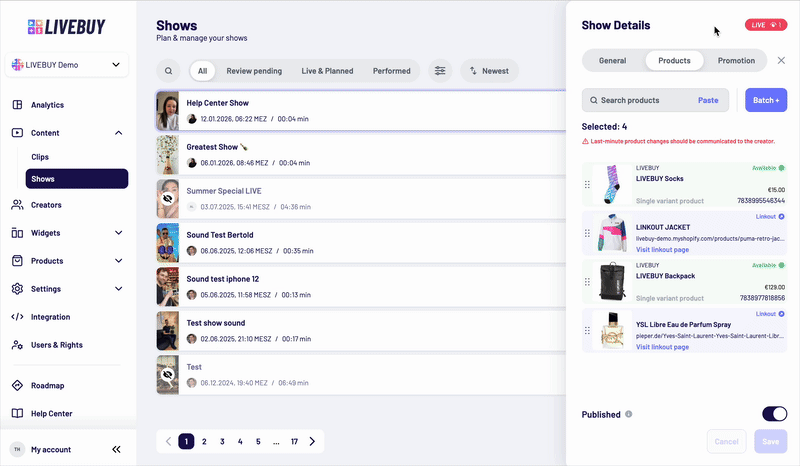Toggle the Published switch off
The width and height of the screenshot is (800, 466).
click(x=774, y=413)
